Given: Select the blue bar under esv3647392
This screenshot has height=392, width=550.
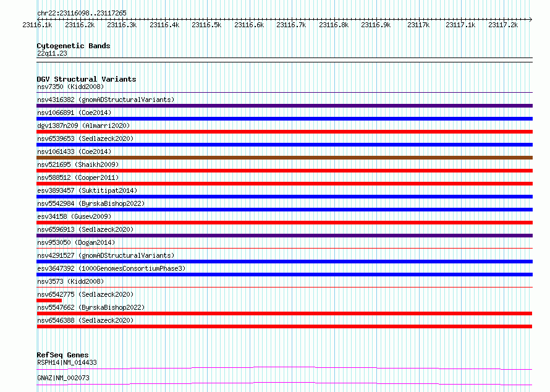Looking at the screenshot, I should 284,275.
